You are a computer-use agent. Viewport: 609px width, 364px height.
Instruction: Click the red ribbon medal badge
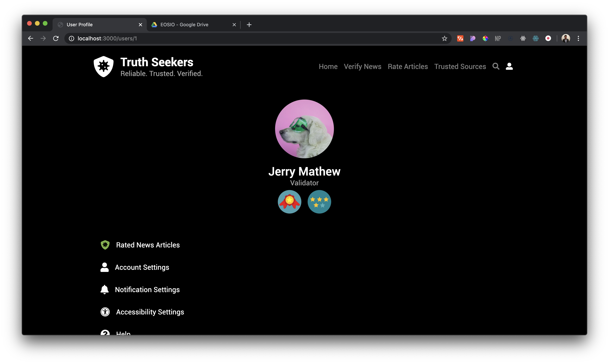point(289,202)
